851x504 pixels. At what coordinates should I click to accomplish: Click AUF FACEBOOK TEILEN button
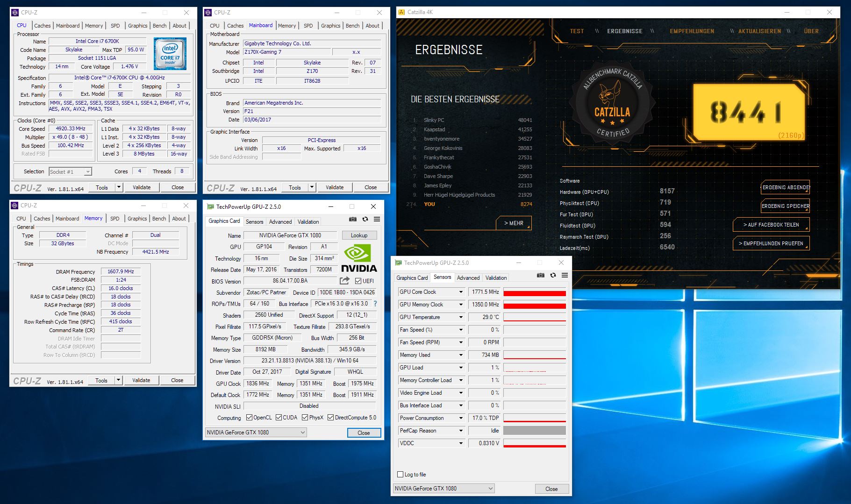point(771,225)
